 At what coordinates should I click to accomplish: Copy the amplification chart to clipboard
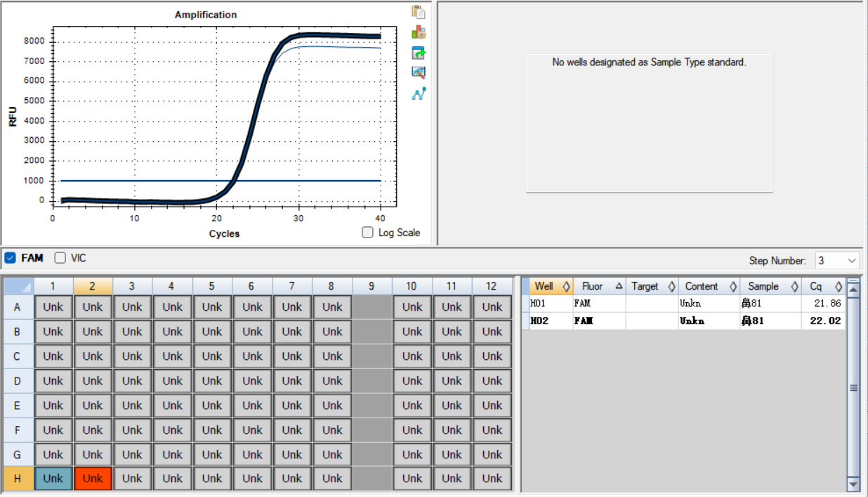point(419,12)
